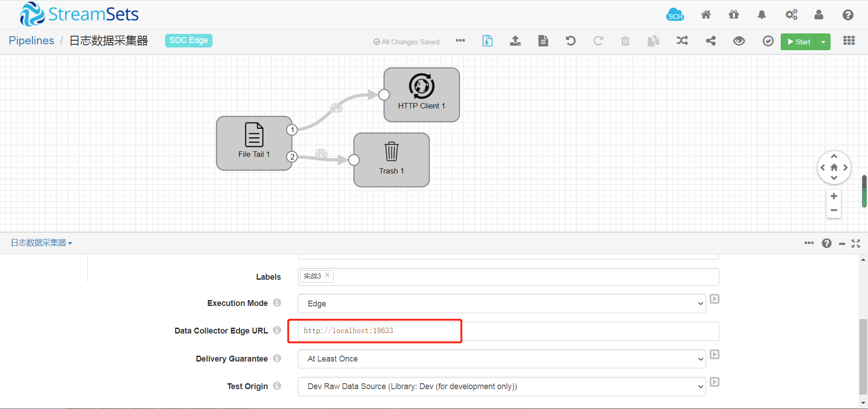Redo the pipeline change
868x409 pixels.
598,41
